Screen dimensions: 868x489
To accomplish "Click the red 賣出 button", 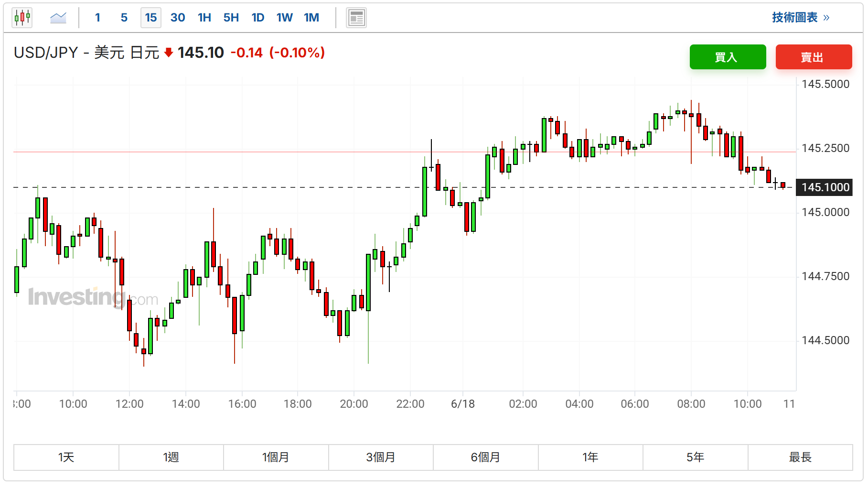I will coord(814,57).
